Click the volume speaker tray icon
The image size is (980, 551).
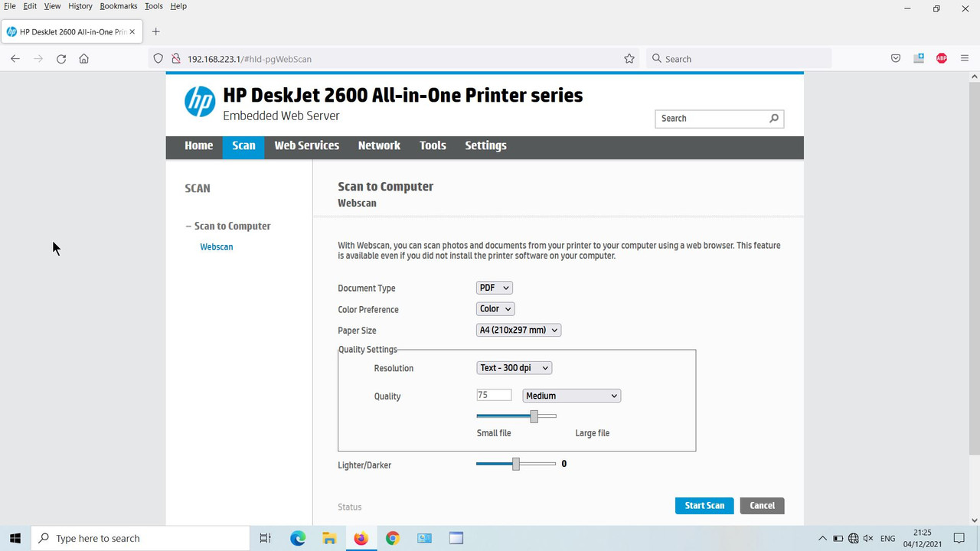(x=870, y=538)
